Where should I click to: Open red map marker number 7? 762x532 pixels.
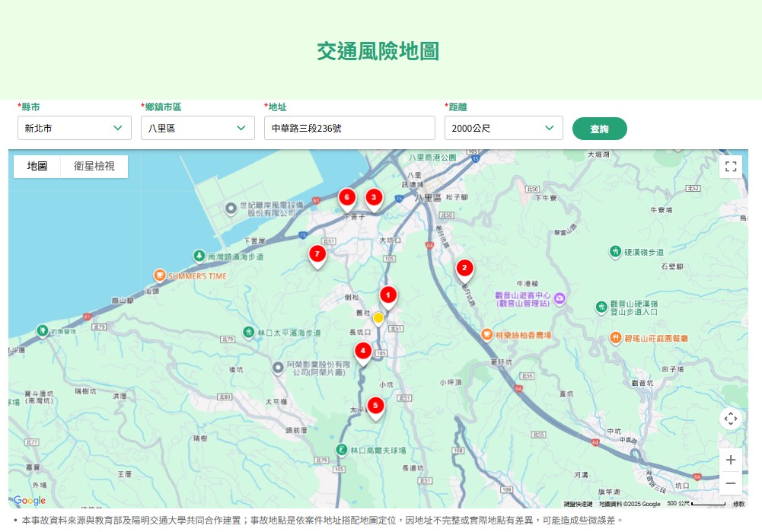click(x=317, y=254)
